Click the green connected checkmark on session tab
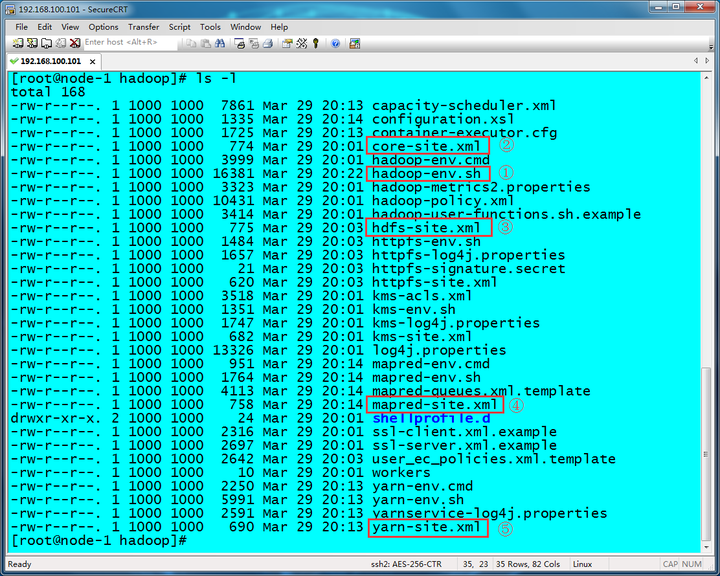Image resolution: width=720 pixels, height=576 pixels. (x=14, y=61)
